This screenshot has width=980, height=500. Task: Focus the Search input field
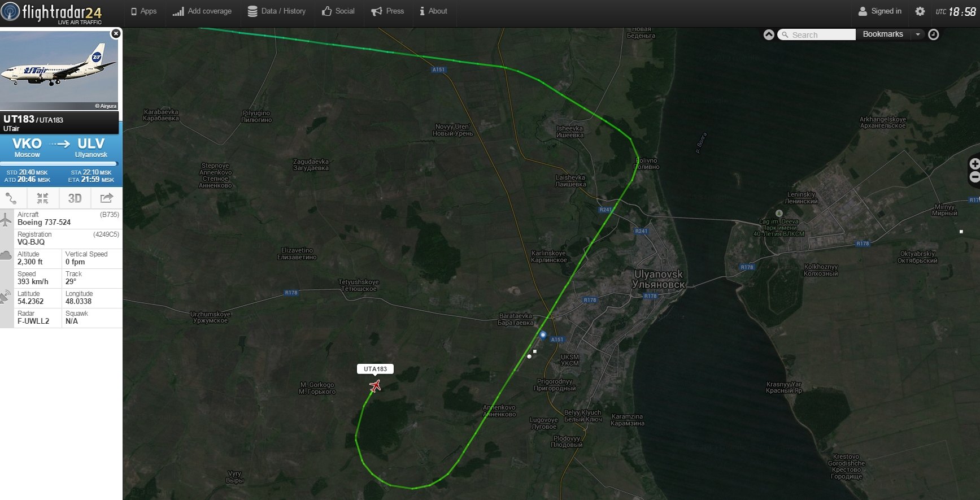pos(817,35)
